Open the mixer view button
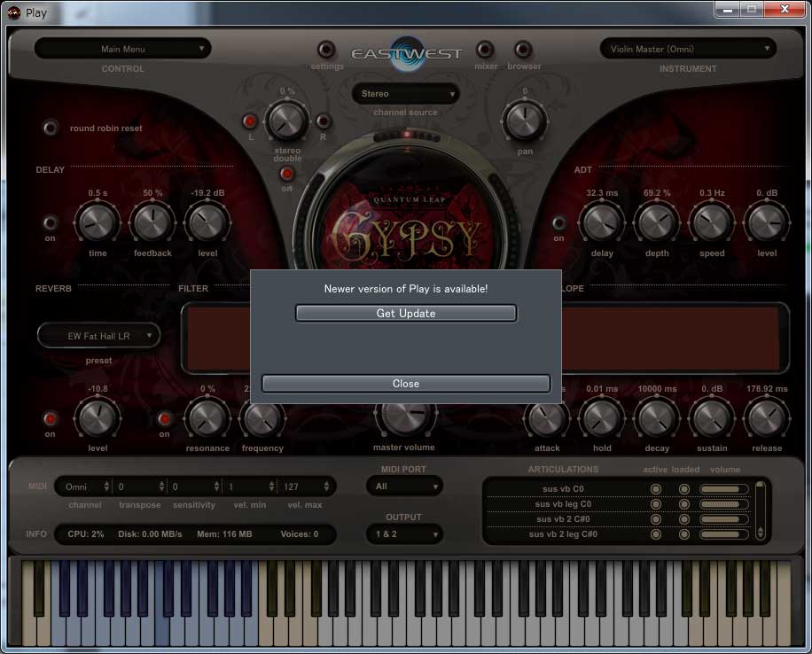 pyautogui.click(x=485, y=50)
